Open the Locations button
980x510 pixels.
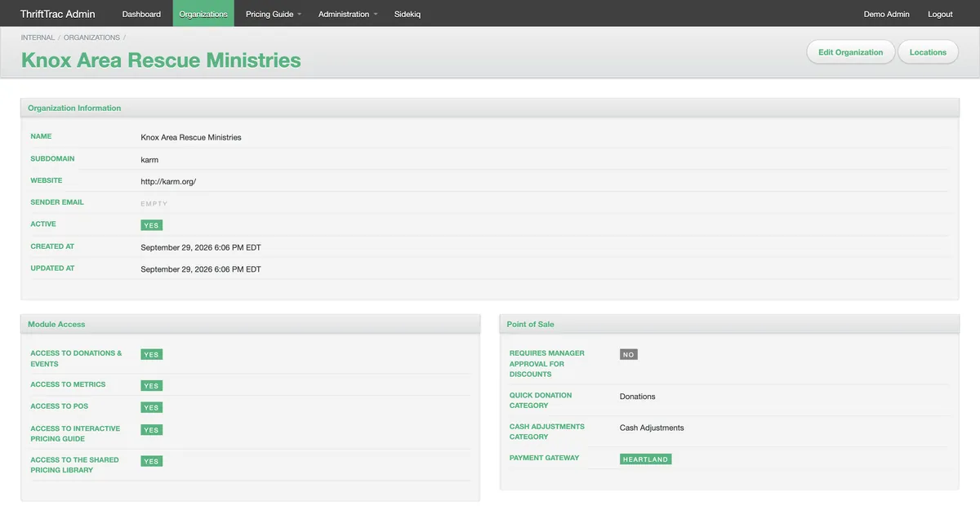coord(928,52)
